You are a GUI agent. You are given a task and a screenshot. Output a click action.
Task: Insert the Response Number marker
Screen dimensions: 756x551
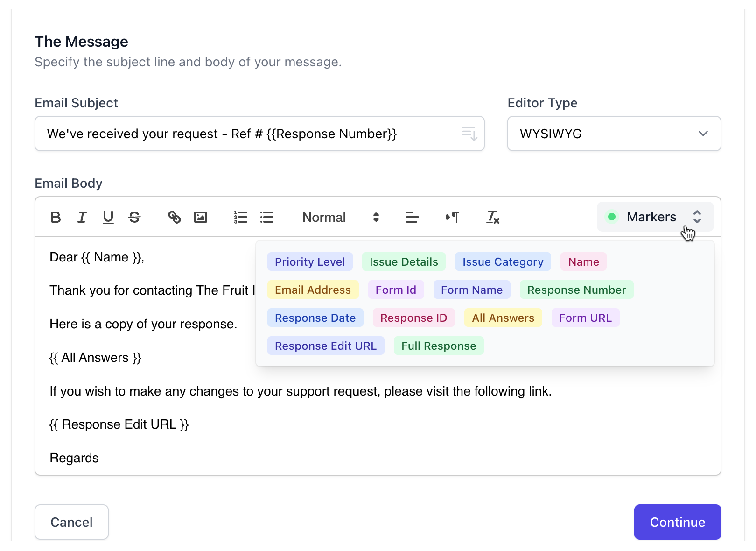click(x=576, y=290)
